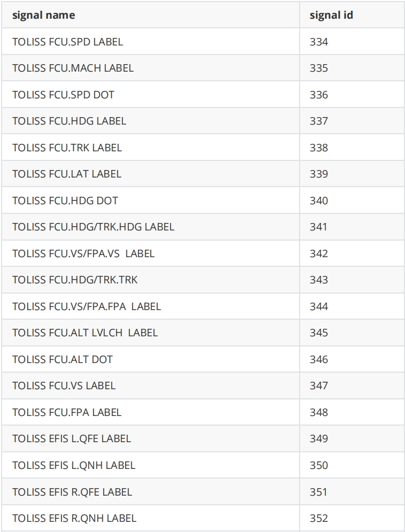
Task: Click the TOLISS FCU.LAT LABEL name
Action: coord(67,174)
